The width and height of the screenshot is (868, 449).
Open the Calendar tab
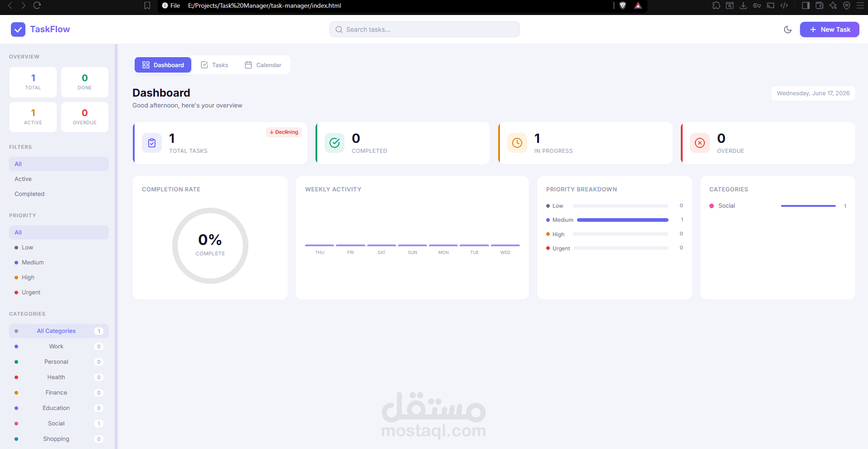pos(263,65)
